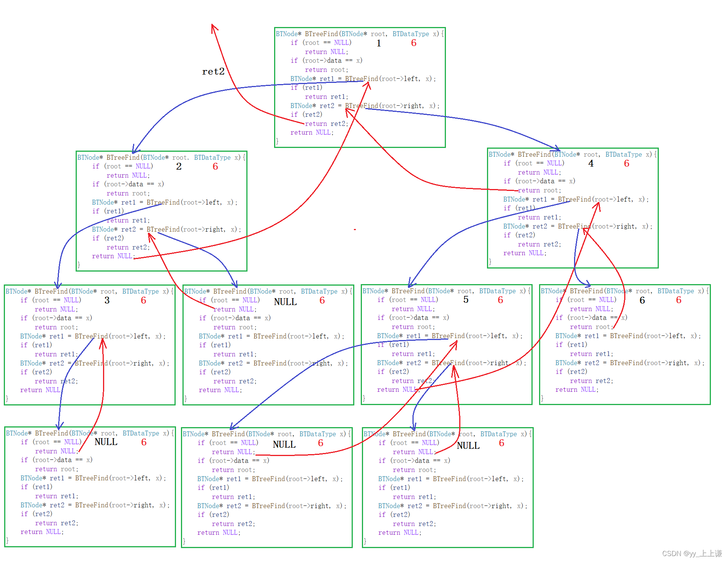The image size is (728, 561).
Task: Click the 'BTNode* ret1 =' line in box 1
Action: pyautogui.click(x=363, y=79)
